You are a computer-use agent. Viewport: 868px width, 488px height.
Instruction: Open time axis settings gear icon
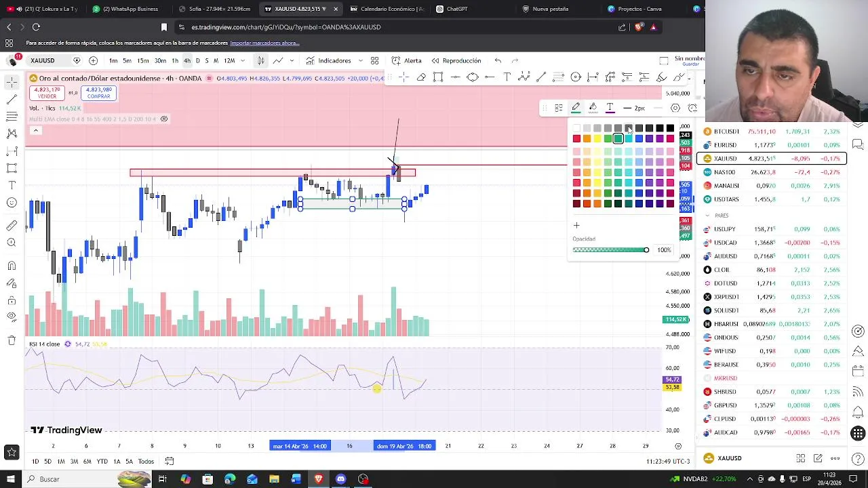[x=678, y=446]
